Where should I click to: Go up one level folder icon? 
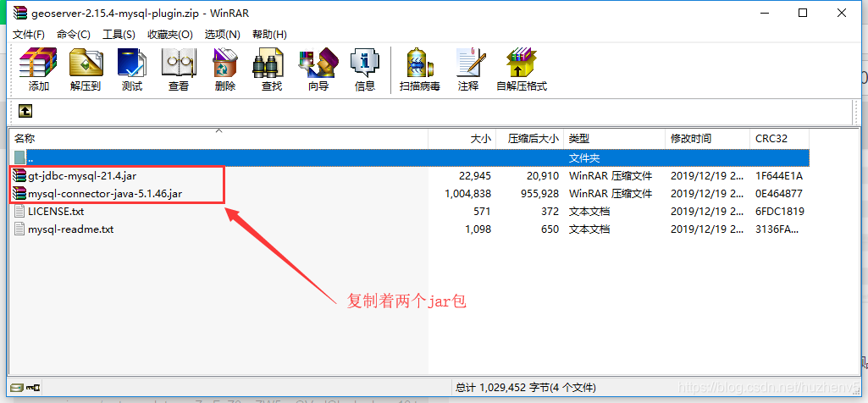(25, 111)
